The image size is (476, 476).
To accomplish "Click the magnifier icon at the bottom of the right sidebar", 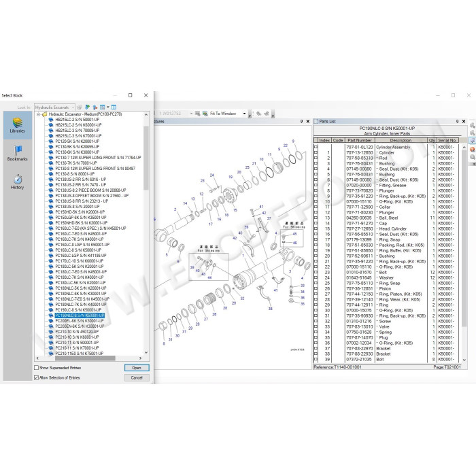I will [473, 157].
